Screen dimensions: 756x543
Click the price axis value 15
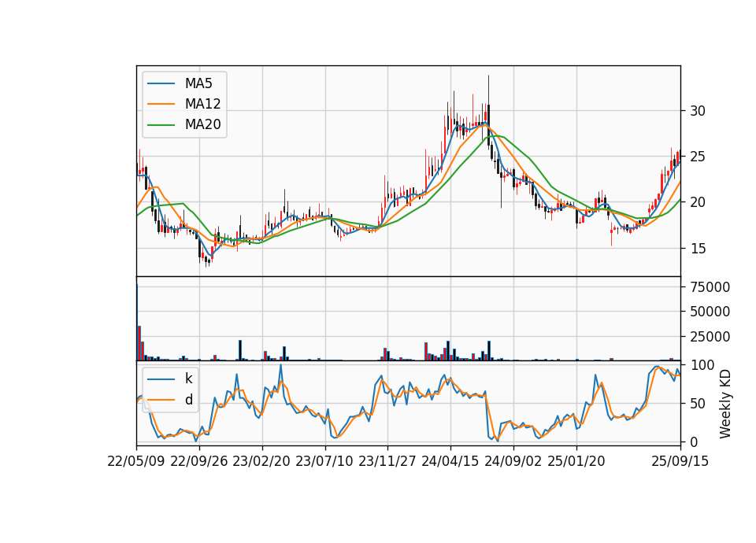698,249
